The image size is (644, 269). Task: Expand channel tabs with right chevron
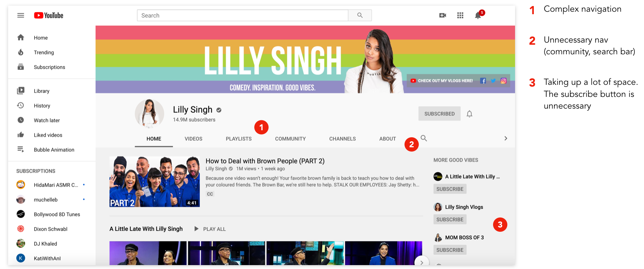point(505,138)
